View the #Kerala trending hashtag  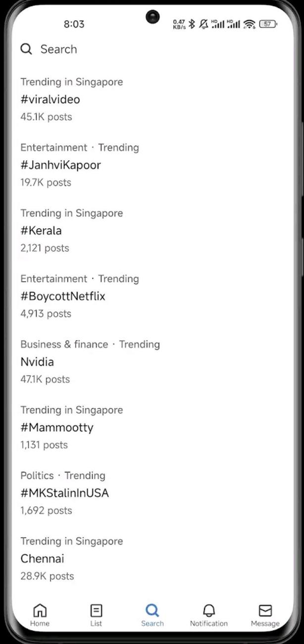[x=41, y=231]
